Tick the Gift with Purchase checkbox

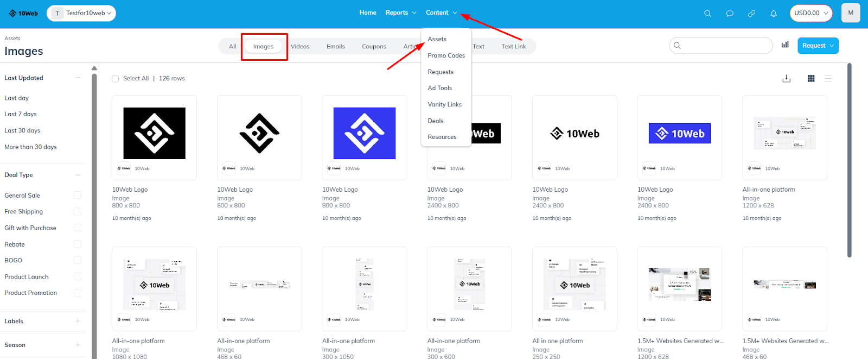(x=78, y=228)
